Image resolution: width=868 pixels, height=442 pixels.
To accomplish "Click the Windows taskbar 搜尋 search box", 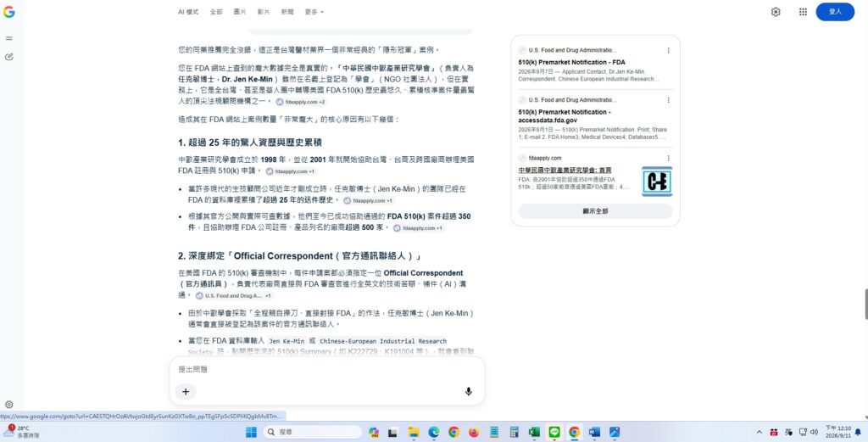I will point(312,432).
